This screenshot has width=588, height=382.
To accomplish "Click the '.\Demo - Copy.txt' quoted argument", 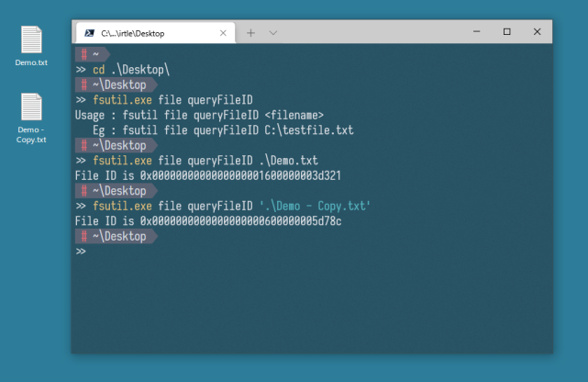I will tap(315, 206).
